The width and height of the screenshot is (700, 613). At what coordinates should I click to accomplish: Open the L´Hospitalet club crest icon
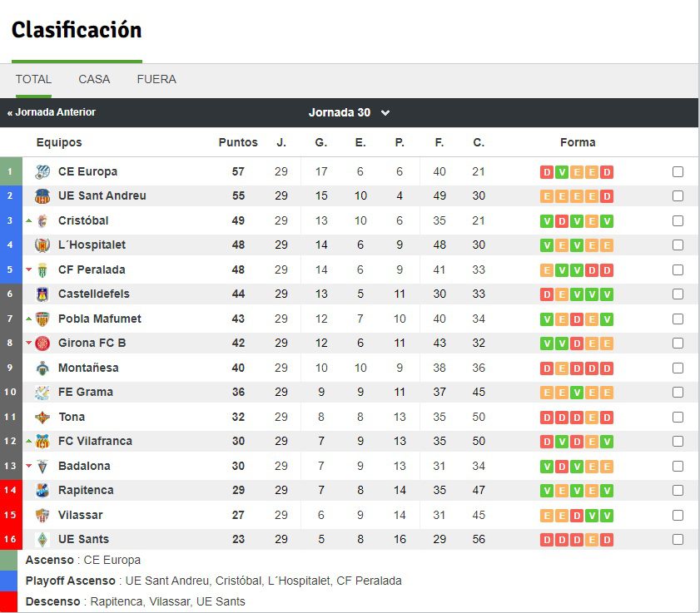coord(42,245)
